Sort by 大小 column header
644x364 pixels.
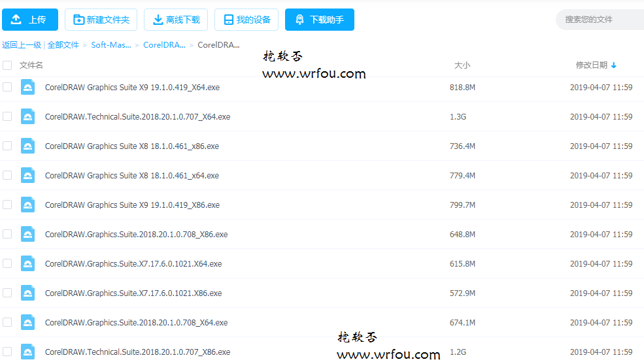(x=462, y=65)
